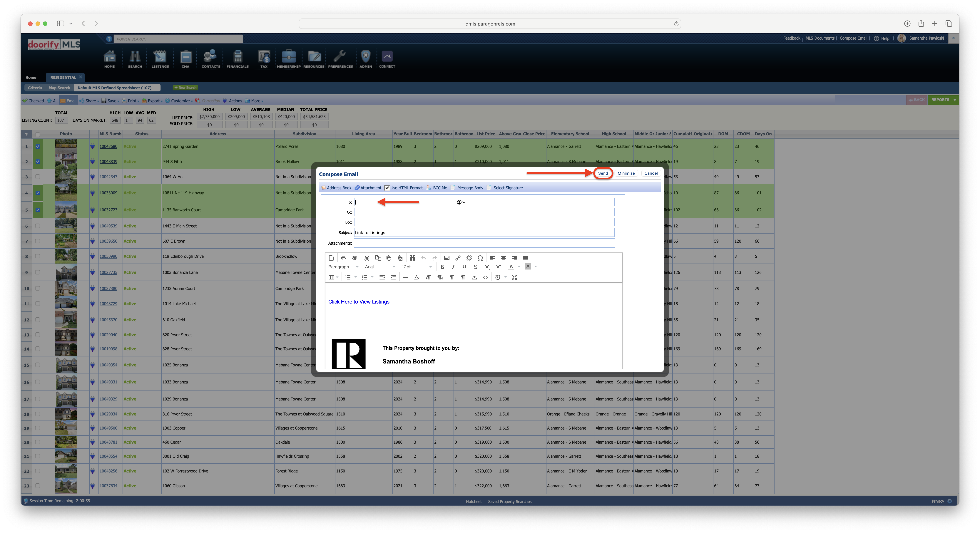Center-align the email text

tap(503, 258)
